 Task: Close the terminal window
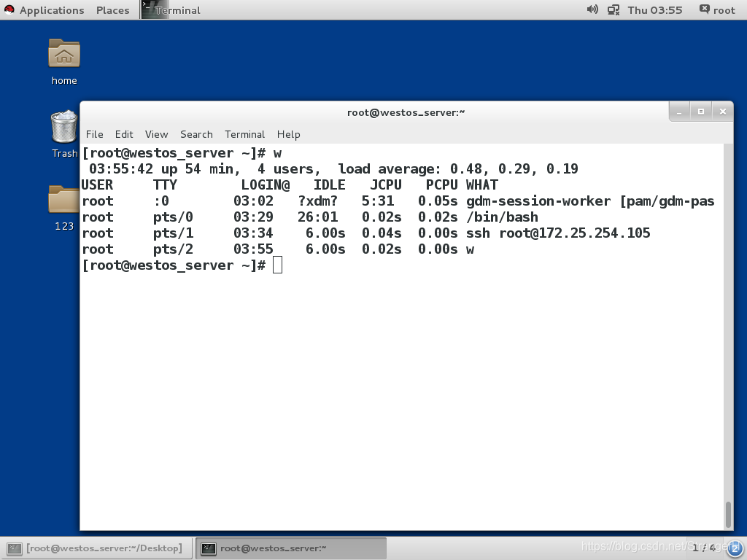[x=722, y=112]
